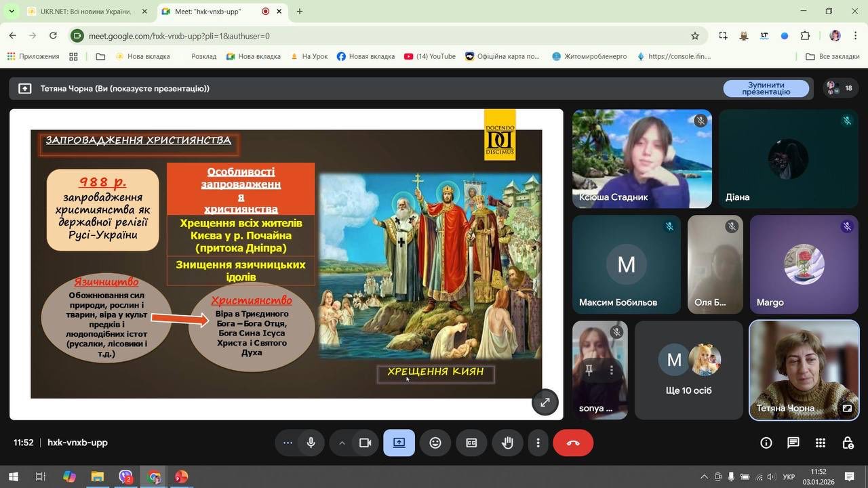This screenshot has width=868, height=488.
Task: Click Зупинити презентацію button
Action: coord(766,88)
